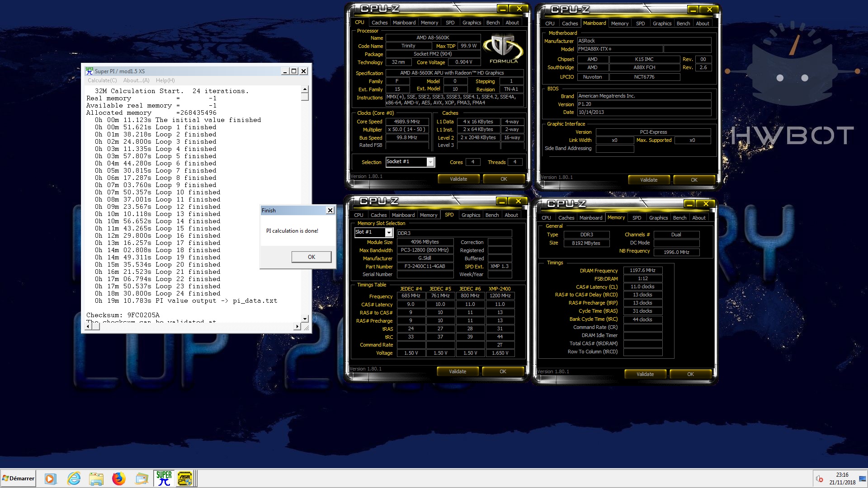Click the DRAM Frequency value 1197.6 MHz
Image resolution: width=868 pixels, height=488 pixels.
pos(642,270)
